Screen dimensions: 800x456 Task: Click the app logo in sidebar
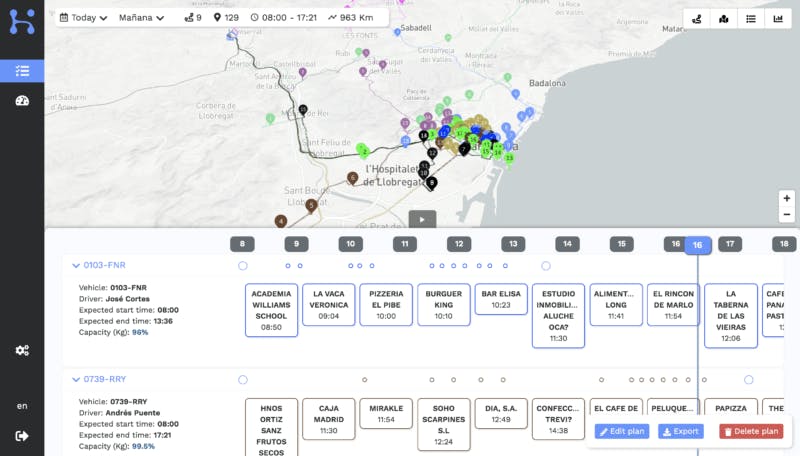coord(22,20)
